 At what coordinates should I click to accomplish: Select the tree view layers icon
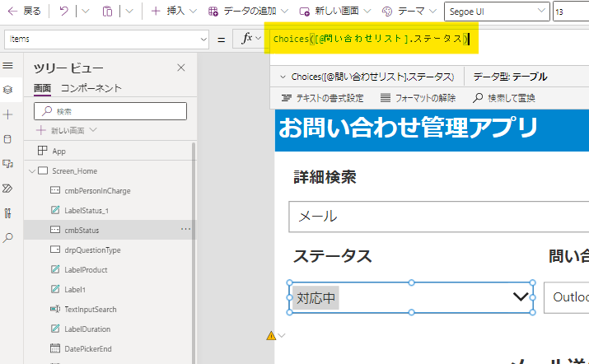[x=8, y=90]
